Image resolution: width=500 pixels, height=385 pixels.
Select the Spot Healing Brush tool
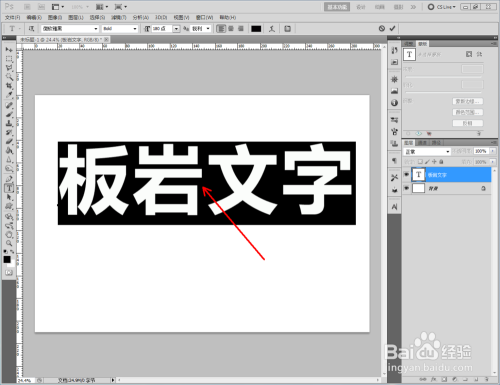(x=9, y=105)
